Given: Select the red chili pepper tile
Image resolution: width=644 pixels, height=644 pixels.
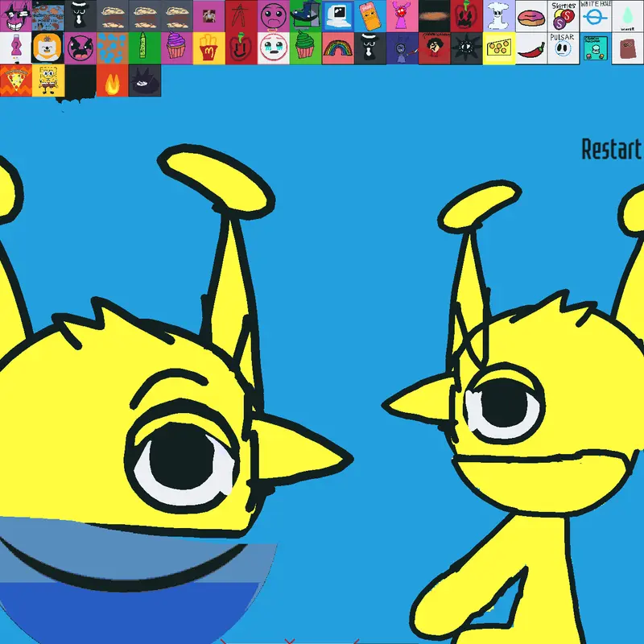Looking at the screenshot, I should pyautogui.click(x=531, y=48).
